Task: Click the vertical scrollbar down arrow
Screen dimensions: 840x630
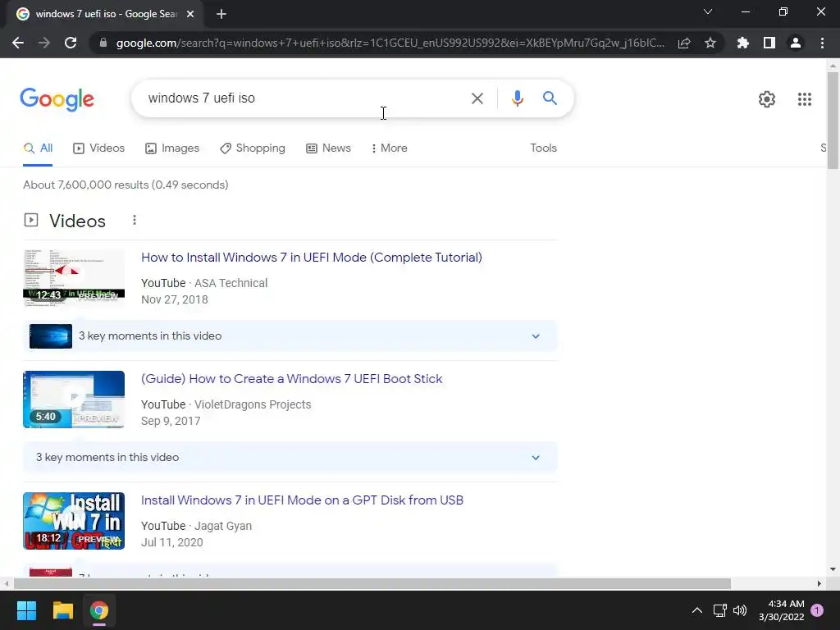Action: [x=833, y=569]
